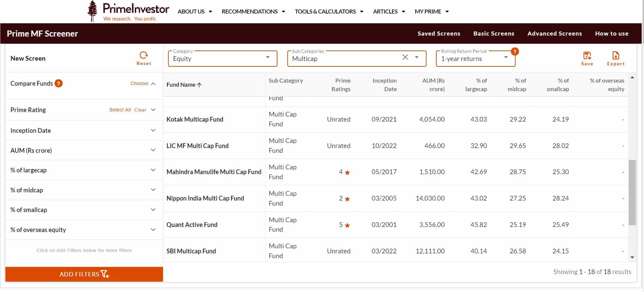The height and width of the screenshot is (292, 644).
Task: Click the table vertical scrollbar thumb
Action: [632, 192]
